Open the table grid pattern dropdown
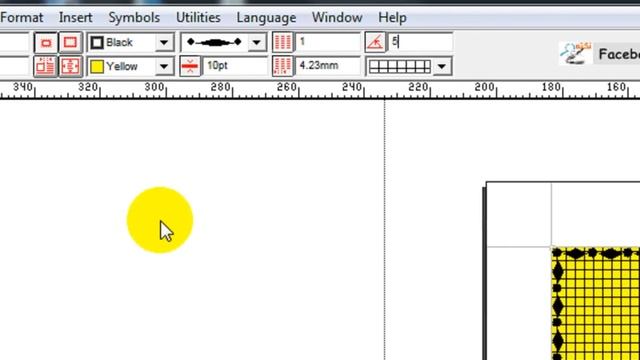This screenshot has width=640, height=360. 442,67
